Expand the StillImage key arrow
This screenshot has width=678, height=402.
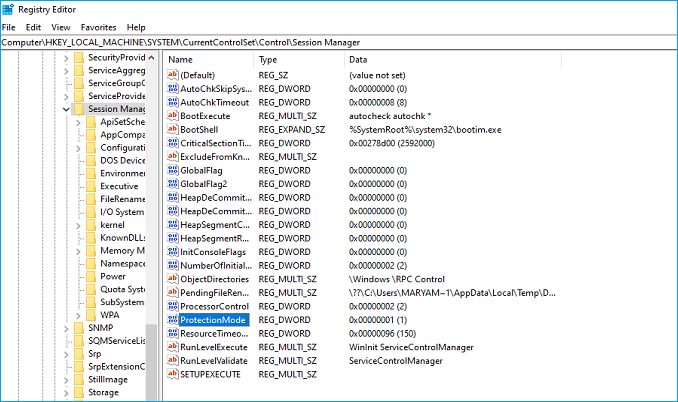(x=66, y=380)
